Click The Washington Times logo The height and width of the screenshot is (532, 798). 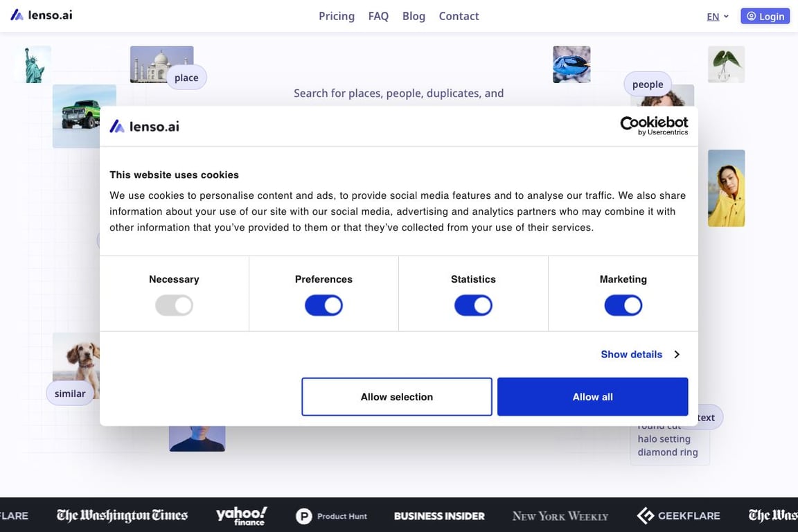pyautogui.click(x=122, y=515)
